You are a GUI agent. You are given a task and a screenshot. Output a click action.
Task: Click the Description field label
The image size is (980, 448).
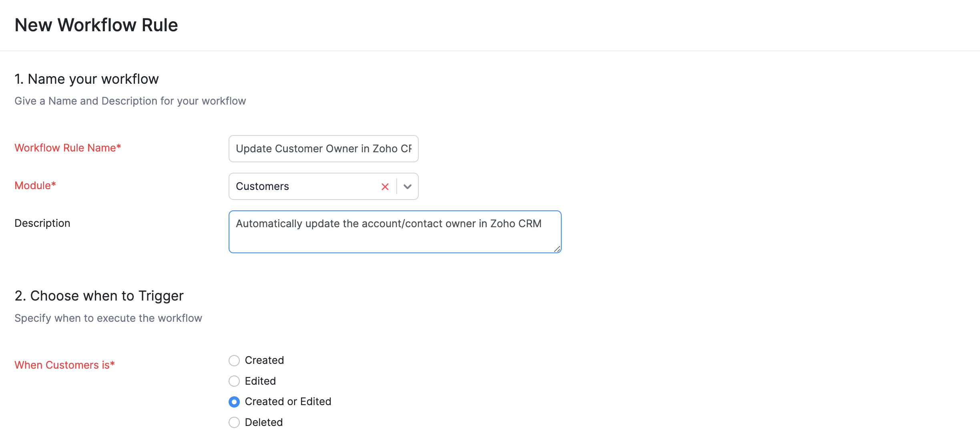42,223
